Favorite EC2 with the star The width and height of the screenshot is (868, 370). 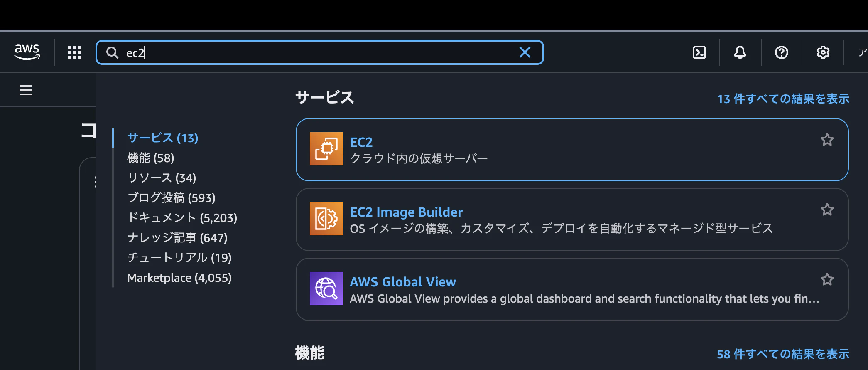click(827, 140)
